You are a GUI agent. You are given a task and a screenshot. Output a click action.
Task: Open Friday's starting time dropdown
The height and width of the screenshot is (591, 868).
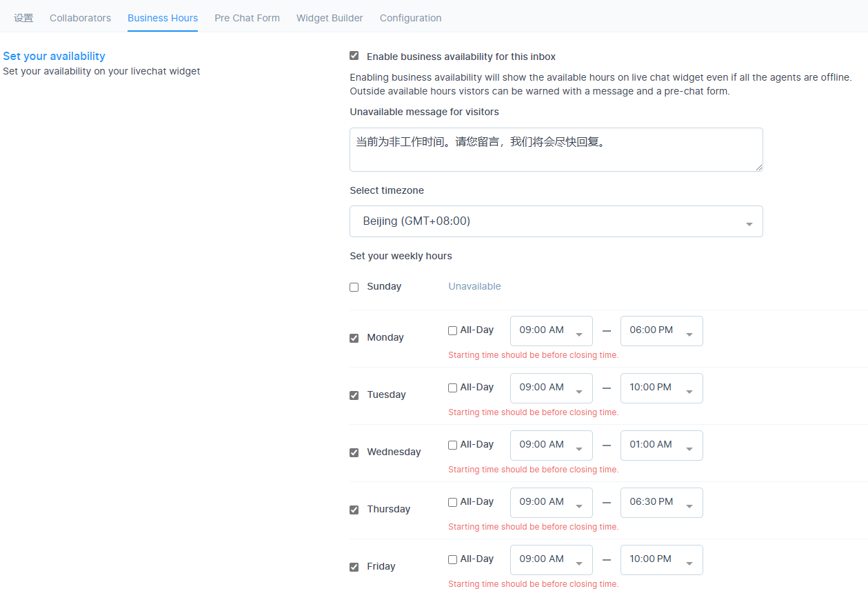coord(551,559)
